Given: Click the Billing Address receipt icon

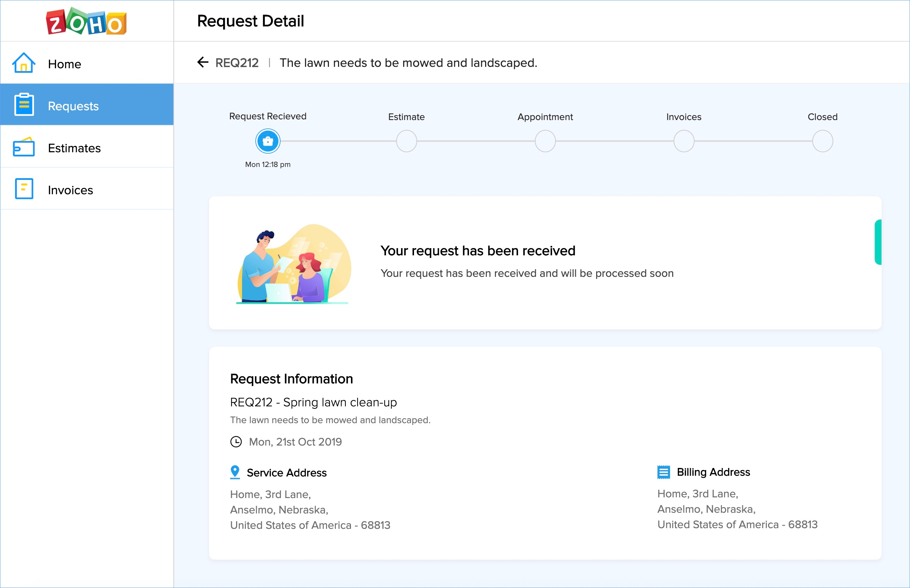Looking at the screenshot, I should (x=664, y=472).
